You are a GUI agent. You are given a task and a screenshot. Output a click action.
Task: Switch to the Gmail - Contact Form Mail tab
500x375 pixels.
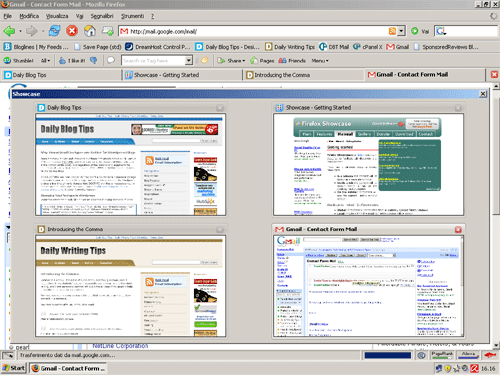(425, 75)
